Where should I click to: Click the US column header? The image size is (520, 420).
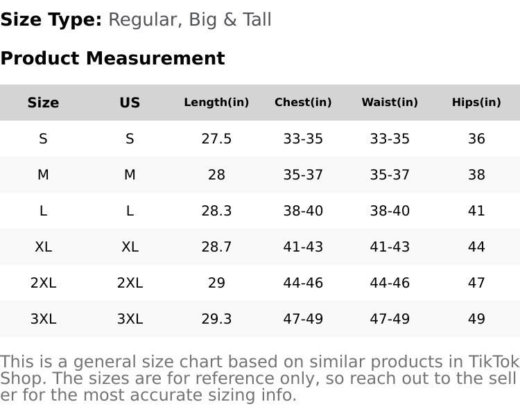coord(130,103)
